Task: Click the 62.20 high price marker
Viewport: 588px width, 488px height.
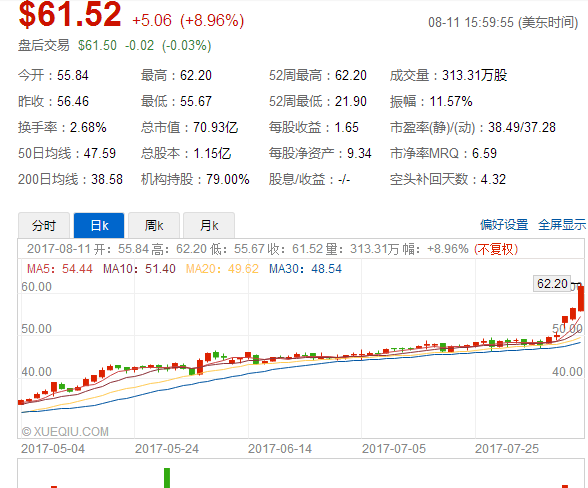Action: pyautogui.click(x=552, y=284)
